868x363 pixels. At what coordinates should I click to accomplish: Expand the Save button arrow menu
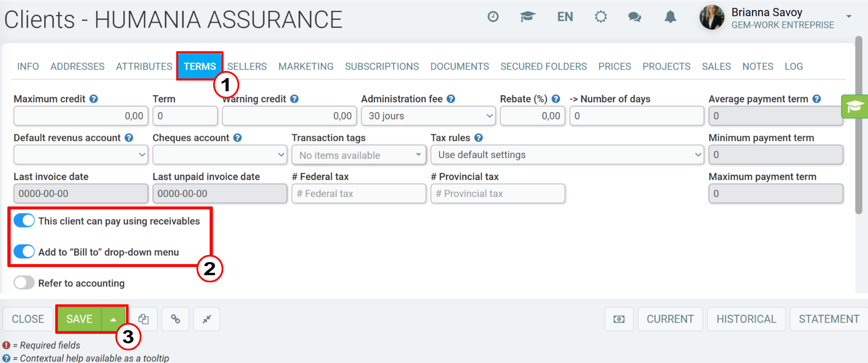pyautogui.click(x=113, y=319)
